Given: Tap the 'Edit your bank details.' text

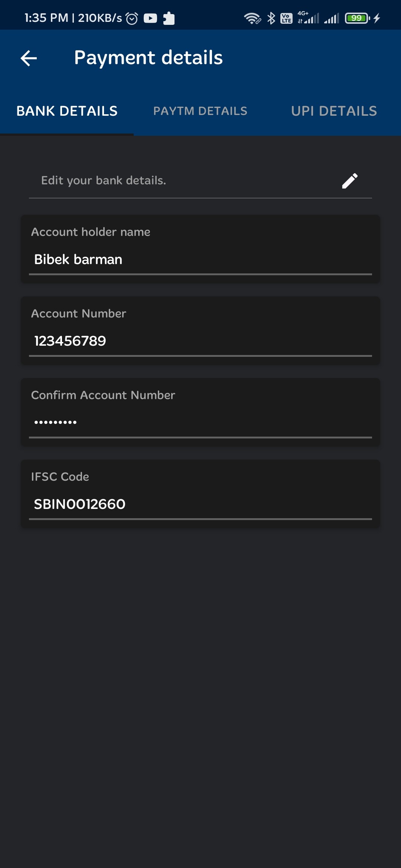Looking at the screenshot, I should coord(104,181).
